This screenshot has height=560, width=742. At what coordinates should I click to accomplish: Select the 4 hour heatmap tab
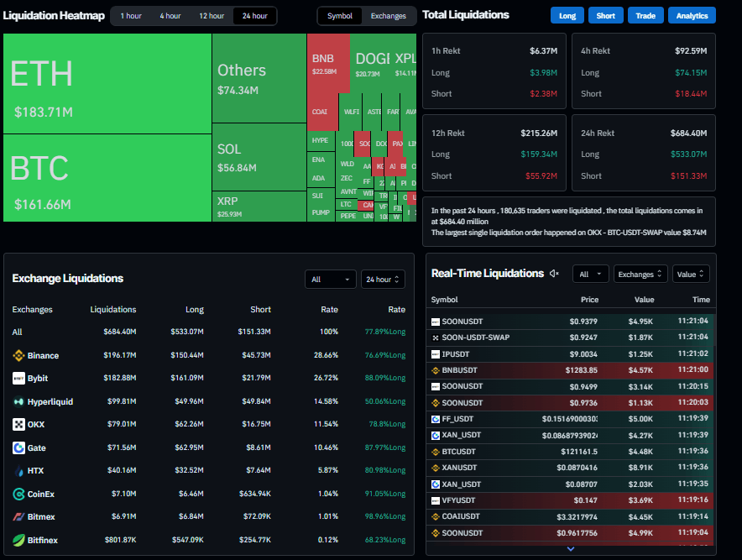[x=170, y=16]
